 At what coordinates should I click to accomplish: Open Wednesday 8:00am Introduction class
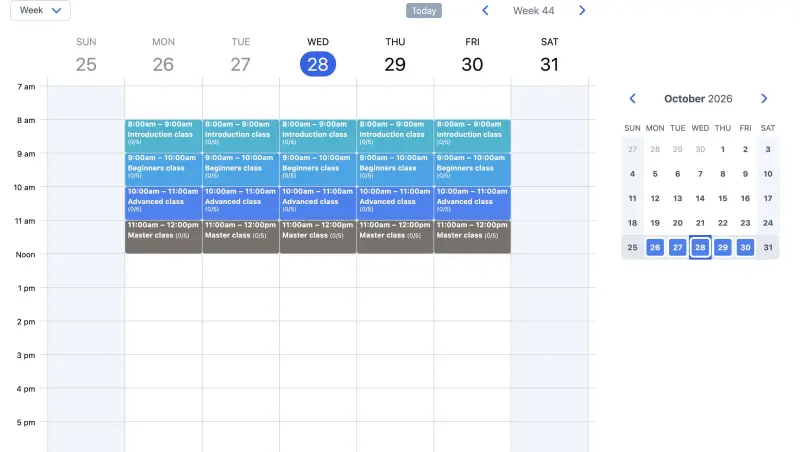[318, 136]
